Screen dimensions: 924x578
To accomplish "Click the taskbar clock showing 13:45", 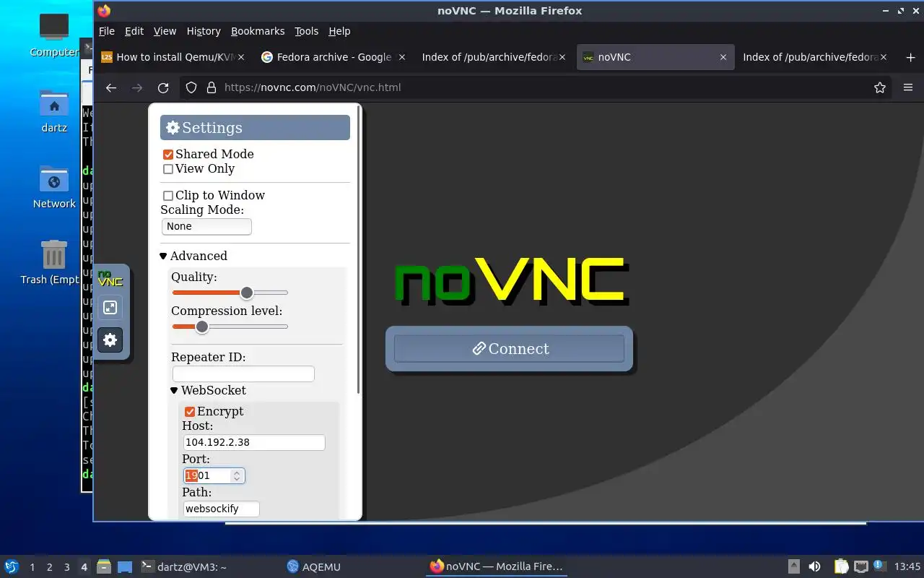I will [x=907, y=566].
